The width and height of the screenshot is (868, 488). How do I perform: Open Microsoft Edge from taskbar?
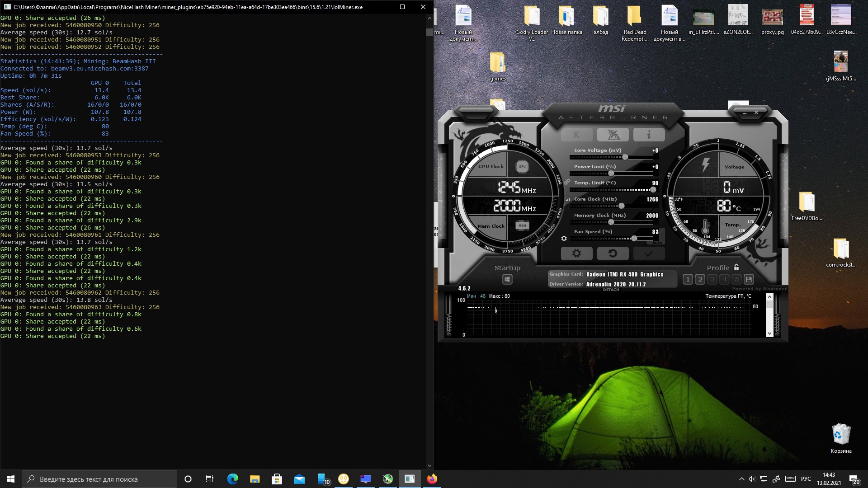coord(232,479)
